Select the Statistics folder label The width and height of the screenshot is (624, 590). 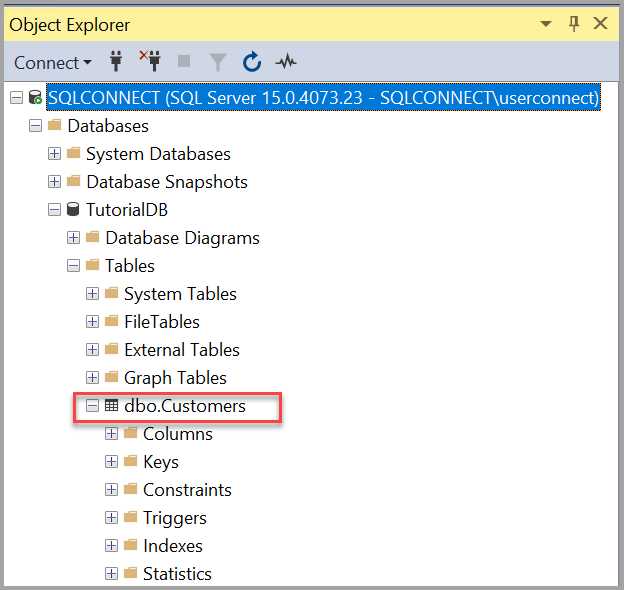click(177, 574)
